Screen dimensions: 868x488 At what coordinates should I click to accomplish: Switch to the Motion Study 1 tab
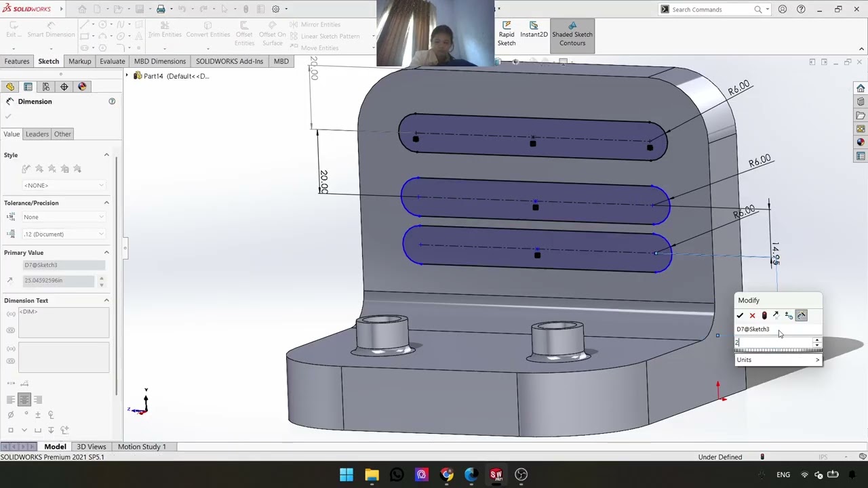pos(142,447)
